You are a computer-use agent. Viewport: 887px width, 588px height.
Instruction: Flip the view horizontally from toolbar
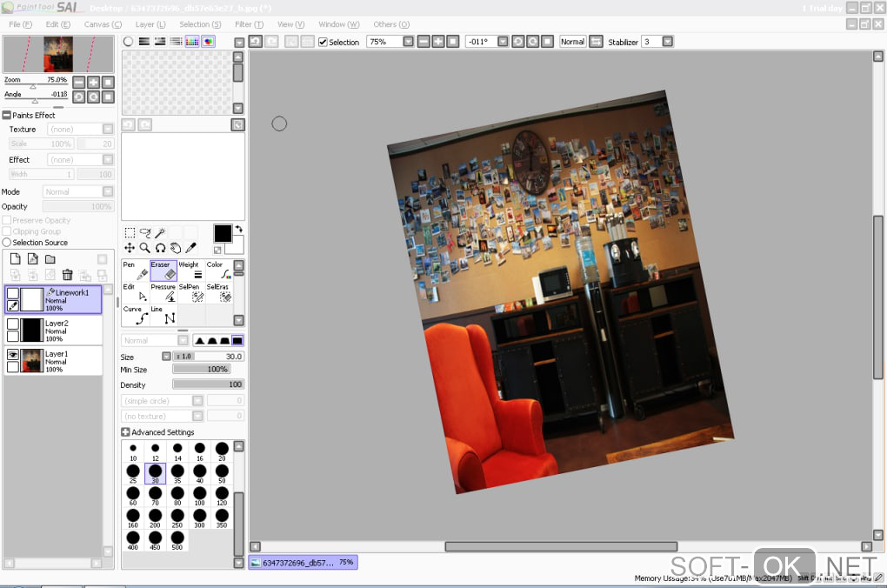click(x=597, y=41)
